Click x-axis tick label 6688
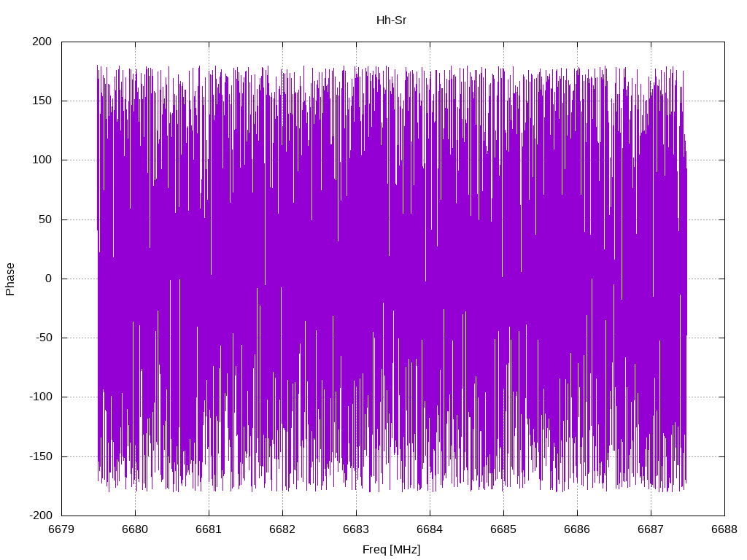Viewport: 747px width, 560px height. 724,529
